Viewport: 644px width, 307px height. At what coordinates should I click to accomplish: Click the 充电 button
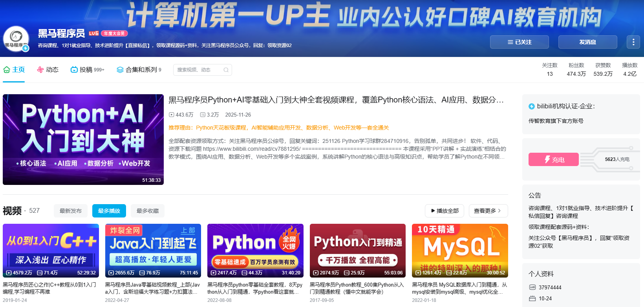554,159
